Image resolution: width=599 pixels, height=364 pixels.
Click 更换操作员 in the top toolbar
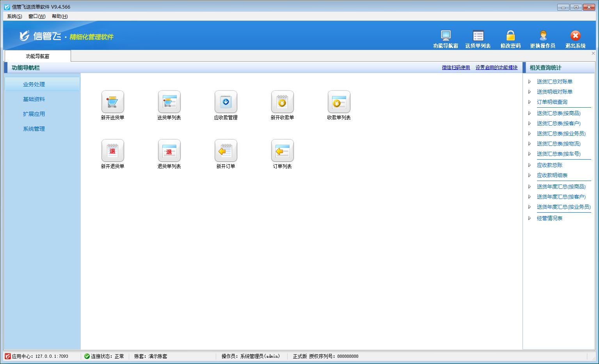tap(542, 39)
